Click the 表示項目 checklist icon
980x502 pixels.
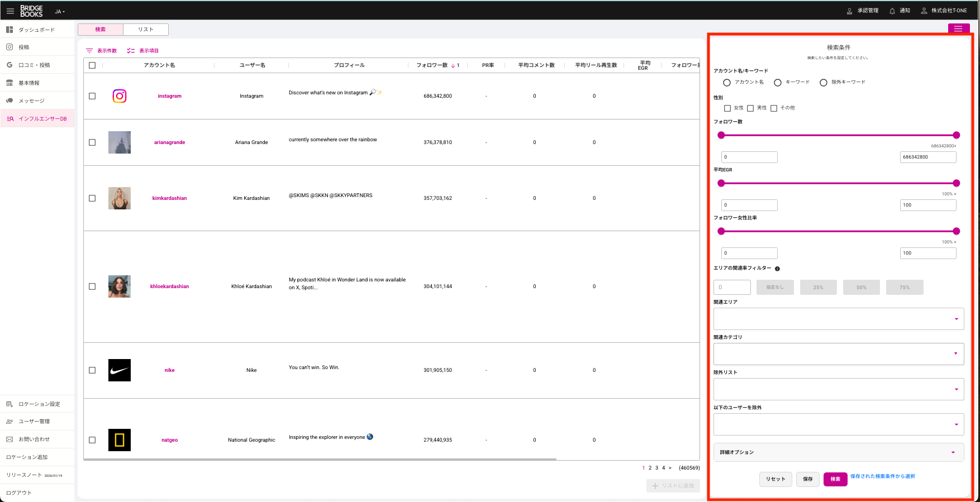click(x=131, y=51)
